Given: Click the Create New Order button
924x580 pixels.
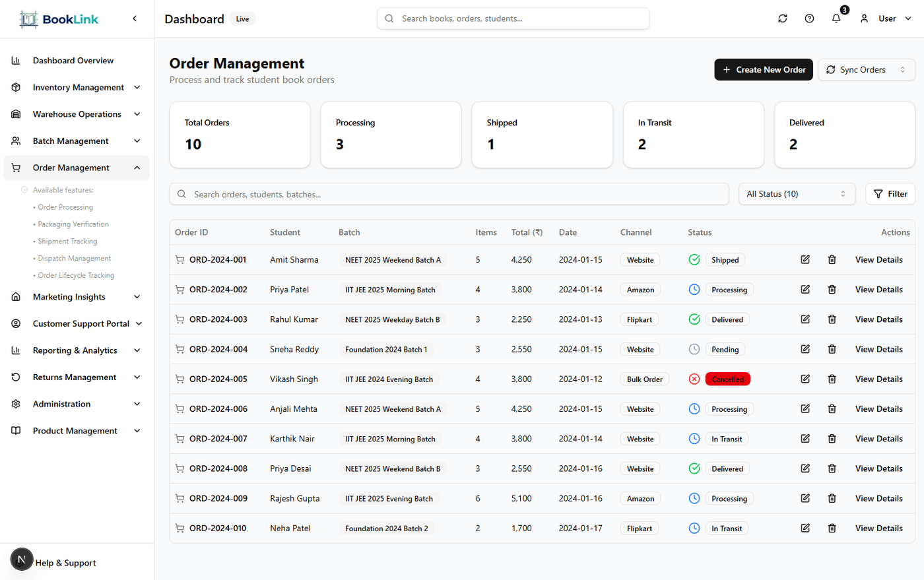Looking at the screenshot, I should click(x=764, y=69).
